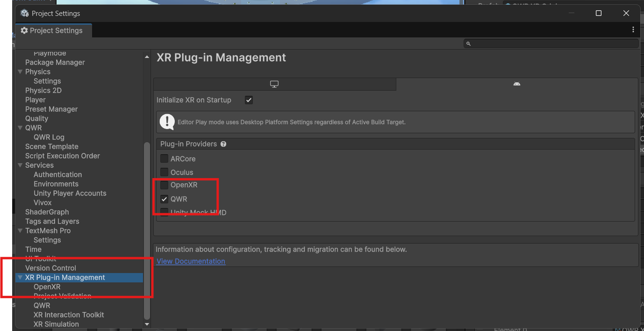
Task: Open Tags and Layers settings
Action: click(52, 221)
